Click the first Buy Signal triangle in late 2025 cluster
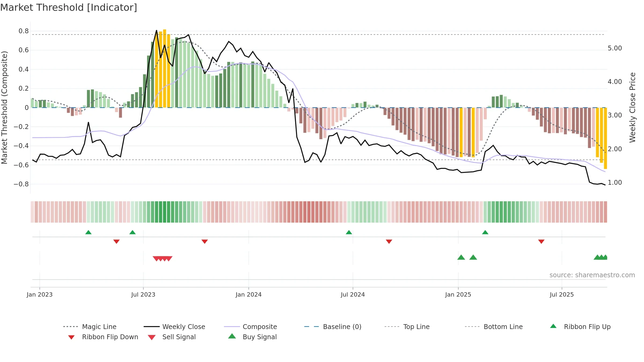 coord(597,257)
